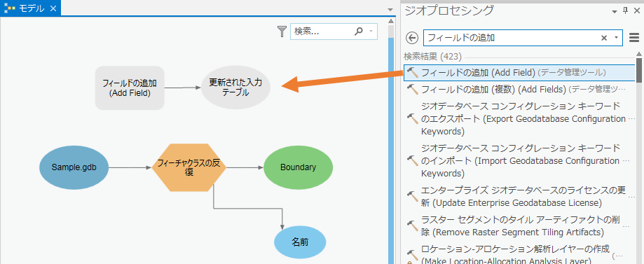This screenshot has width=644, height=264.
Task: Open the model search box dropdown arrow
Action: (x=371, y=32)
